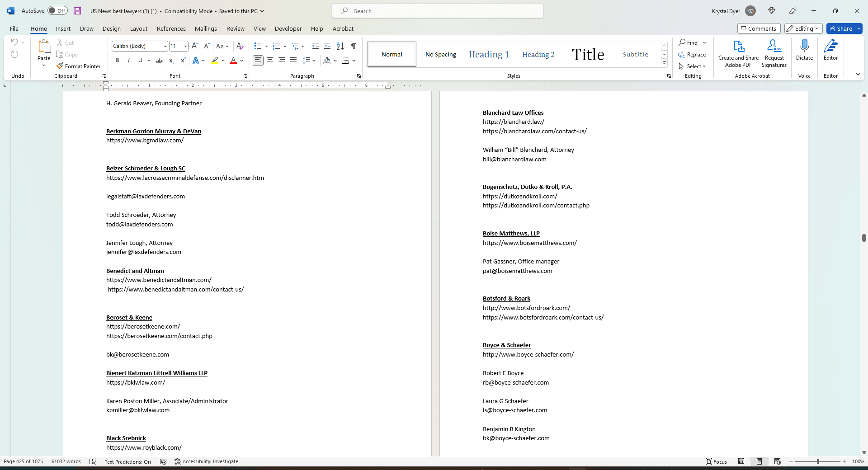Open the font name dropdown
The width and height of the screenshot is (868, 470).
click(x=165, y=46)
